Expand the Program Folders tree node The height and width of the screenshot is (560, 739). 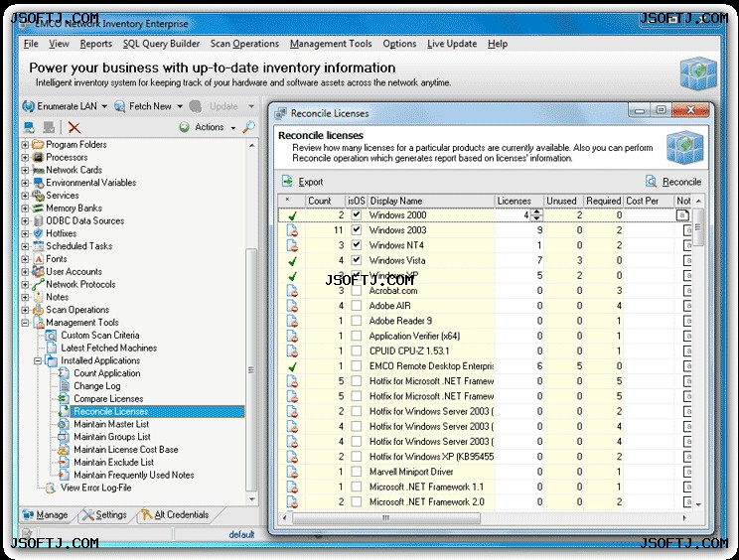click(25, 145)
